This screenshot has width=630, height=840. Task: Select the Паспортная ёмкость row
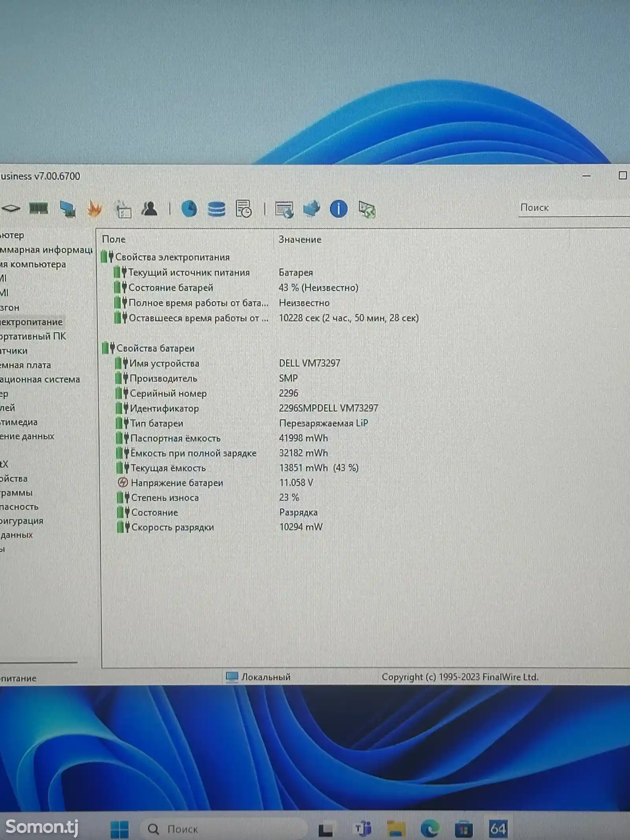(x=222, y=438)
